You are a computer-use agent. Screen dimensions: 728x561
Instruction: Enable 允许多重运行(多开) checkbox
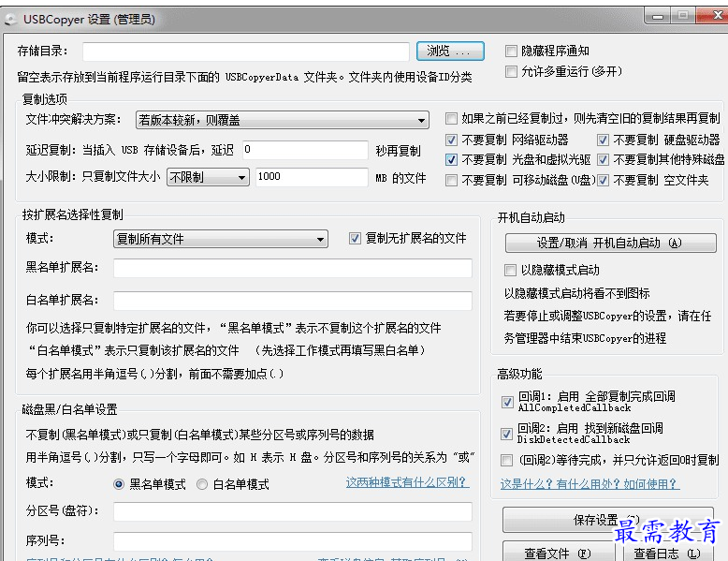tap(511, 71)
